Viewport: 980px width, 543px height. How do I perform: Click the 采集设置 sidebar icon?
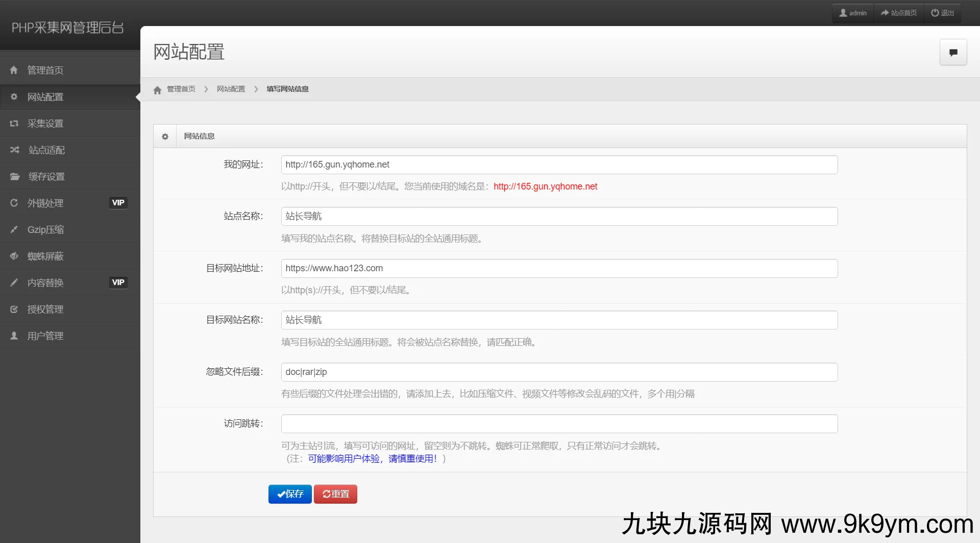coord(14,124)
